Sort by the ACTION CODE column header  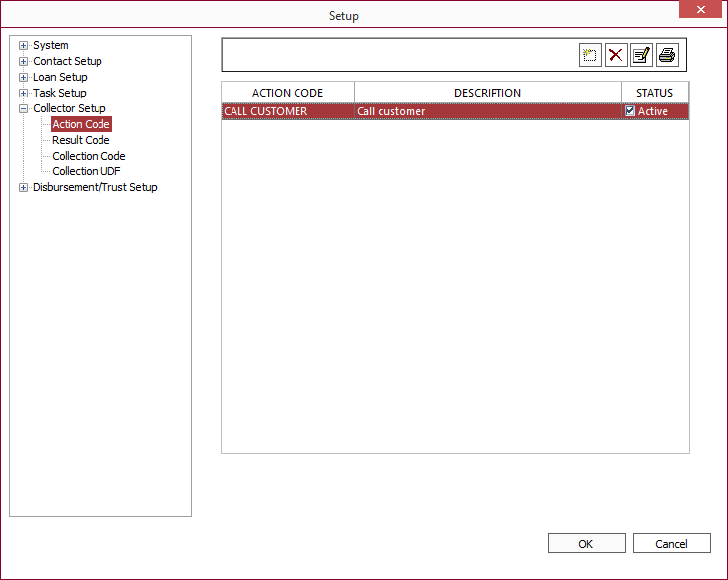(x=288, y=93)
